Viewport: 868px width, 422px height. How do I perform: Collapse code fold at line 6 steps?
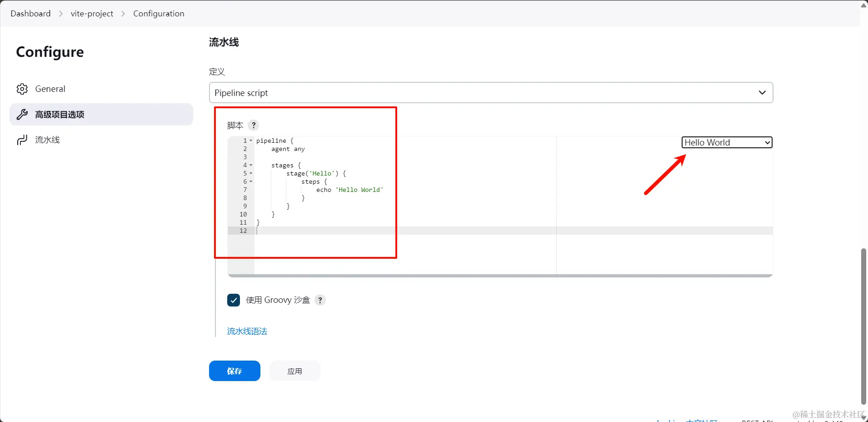251,181
